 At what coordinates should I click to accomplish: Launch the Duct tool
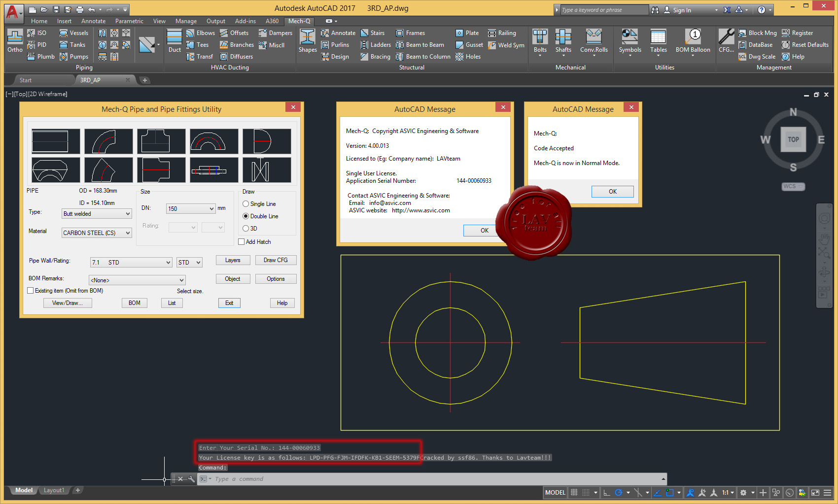pos(175,41)
